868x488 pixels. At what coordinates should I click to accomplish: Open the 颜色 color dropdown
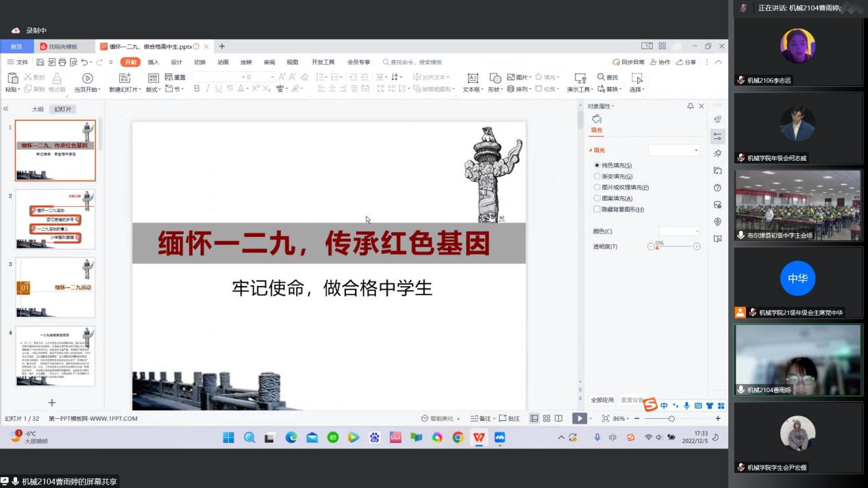pos(679,231)
